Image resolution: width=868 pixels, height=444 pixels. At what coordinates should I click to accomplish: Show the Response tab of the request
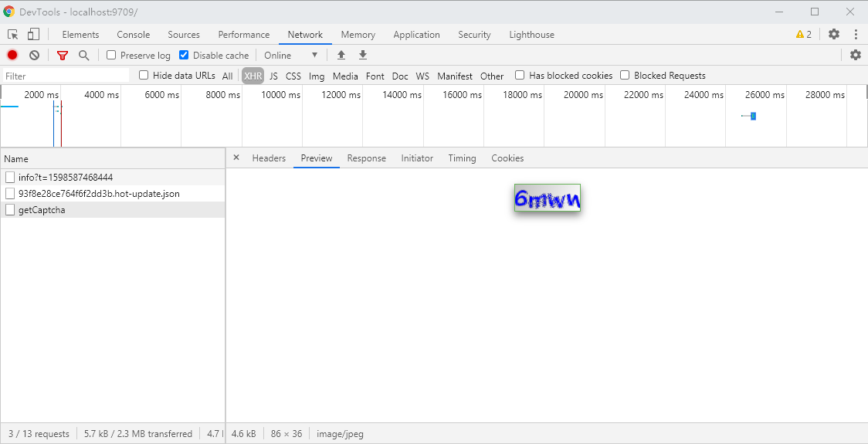[367, 158]
